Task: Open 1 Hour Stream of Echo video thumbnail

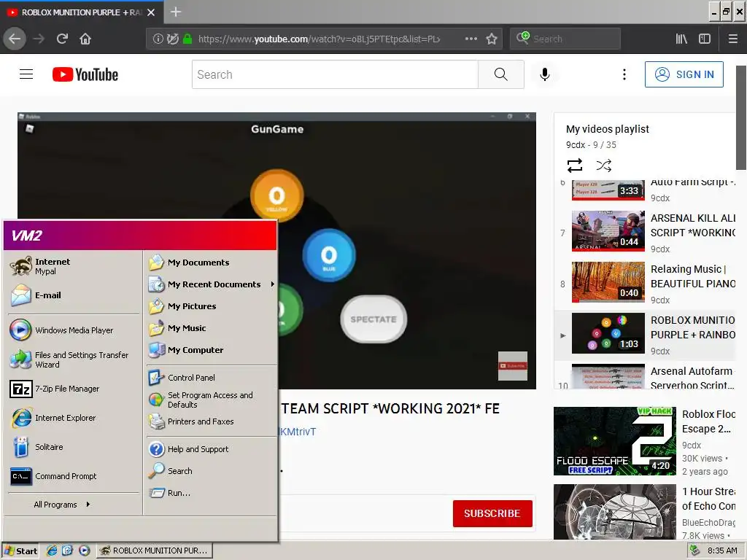Action: click(x=614, y=512)
